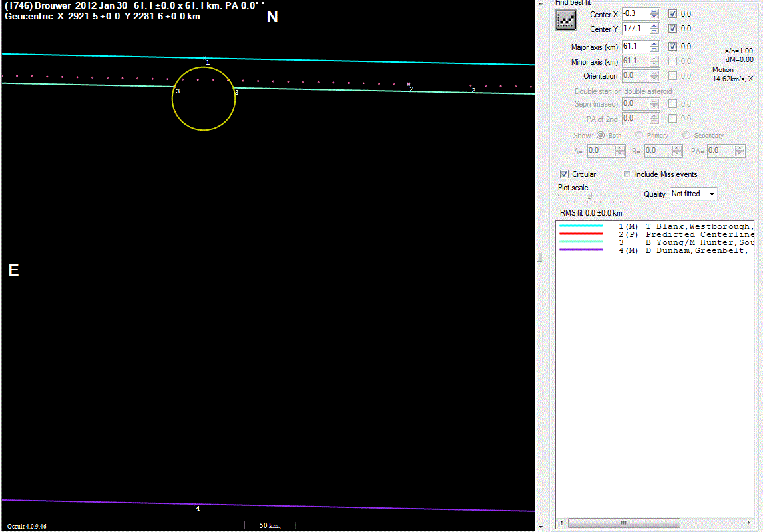Click into the Major axis (km) field

(635, 47)
